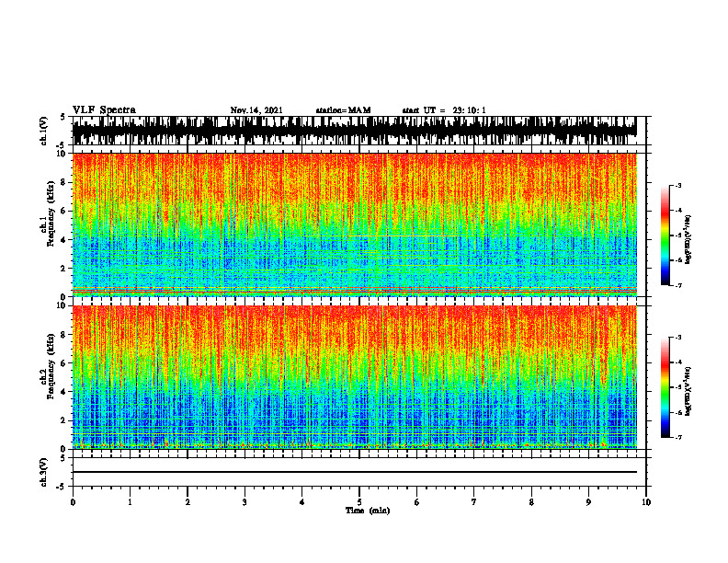Click the last time axis tick label "10"
Screen dimensions: 728x563
coord(646,502)
